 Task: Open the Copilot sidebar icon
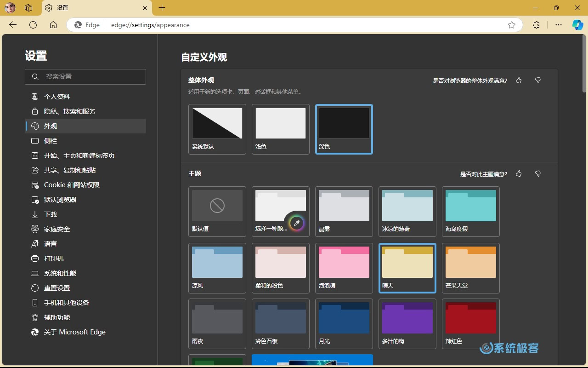click(x=577, y=25)
